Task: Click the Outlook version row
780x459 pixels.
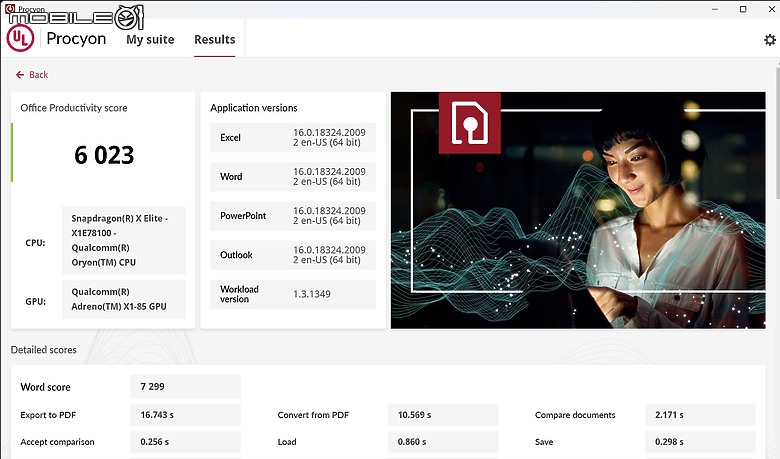Action: 293,255
